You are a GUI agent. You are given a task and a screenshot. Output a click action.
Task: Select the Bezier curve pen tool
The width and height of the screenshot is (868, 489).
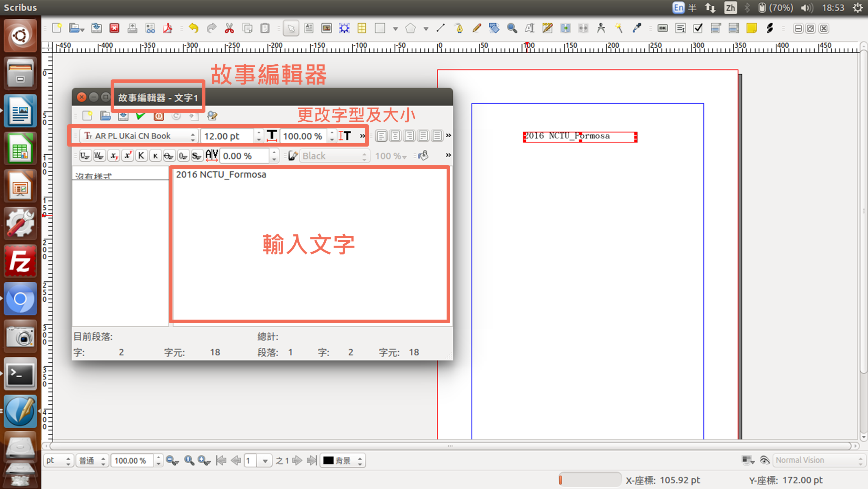pyautogui.click(x=459, y=28)
